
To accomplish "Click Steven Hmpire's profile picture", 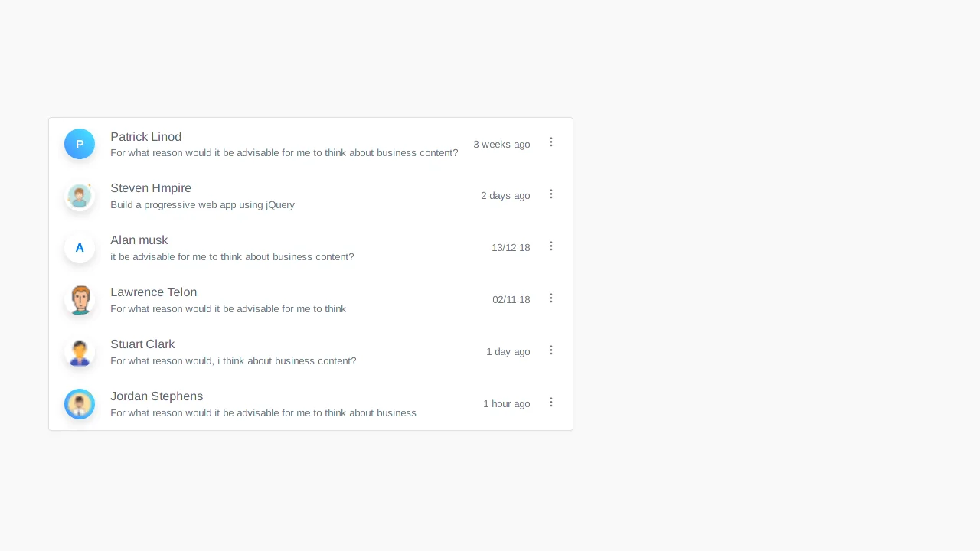I will [80, 196].
